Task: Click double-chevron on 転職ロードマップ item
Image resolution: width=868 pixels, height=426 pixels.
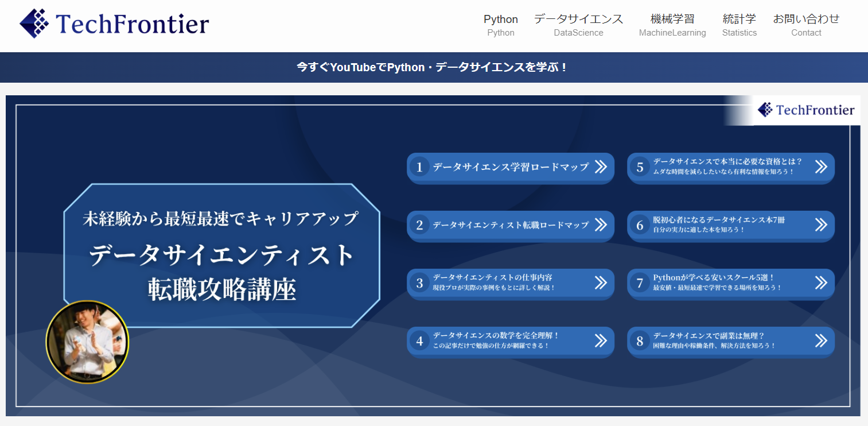Action: click(601, 224)
